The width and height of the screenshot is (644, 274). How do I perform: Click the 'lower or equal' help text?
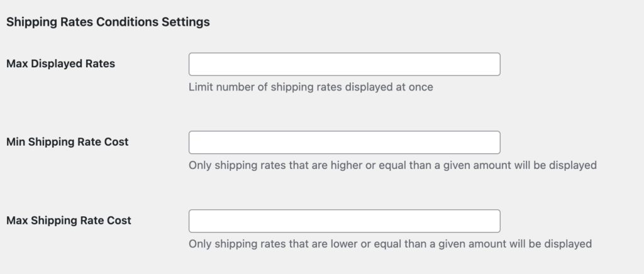click(x=390, y=244)
